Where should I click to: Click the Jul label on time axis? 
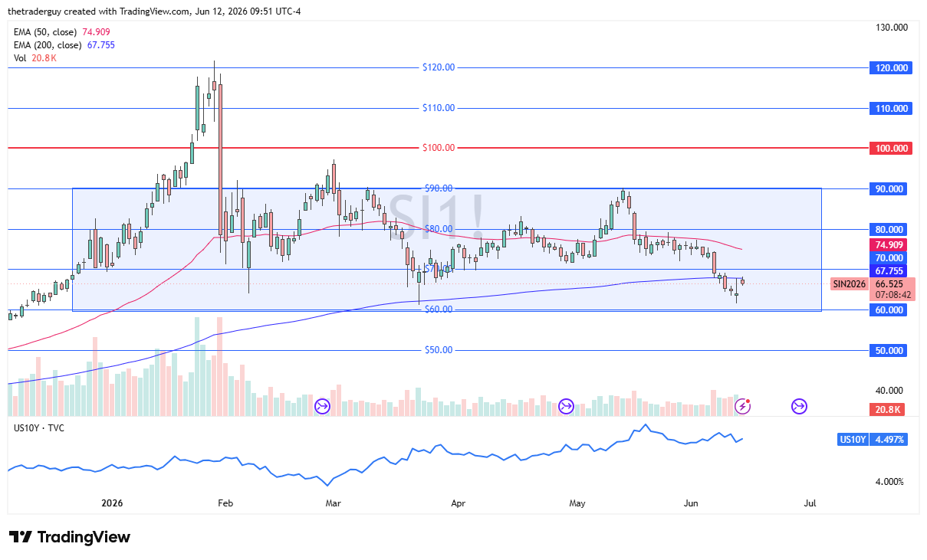809,504
